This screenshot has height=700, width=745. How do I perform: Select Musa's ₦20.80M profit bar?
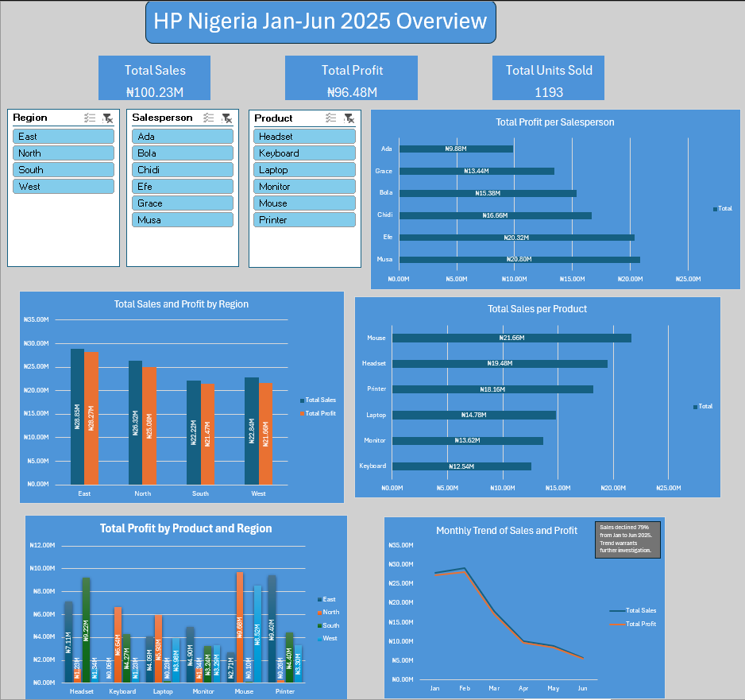pos(519,260)
